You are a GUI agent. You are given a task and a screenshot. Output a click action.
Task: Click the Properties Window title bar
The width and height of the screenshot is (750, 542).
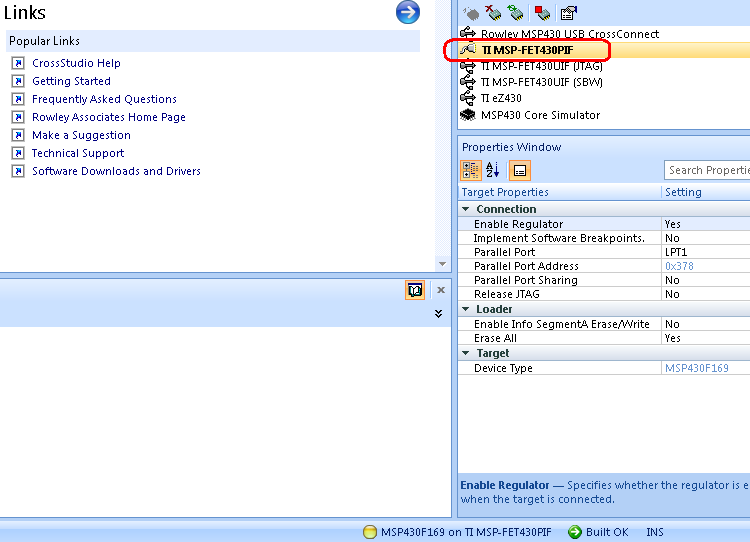tap(604, 147)
